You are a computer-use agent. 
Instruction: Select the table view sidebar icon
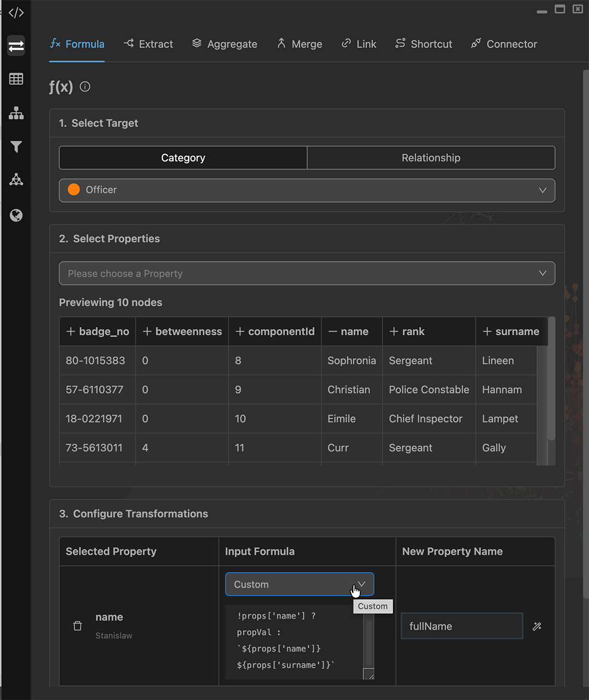(x=16, y=79)
